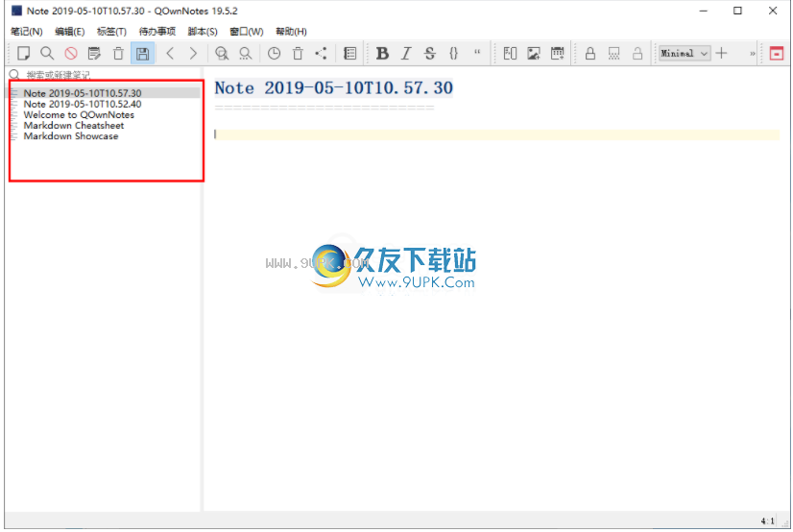
Task: Expand the toolbar overflow chevron
Action: pyautogui.click(x=752, y=53)
